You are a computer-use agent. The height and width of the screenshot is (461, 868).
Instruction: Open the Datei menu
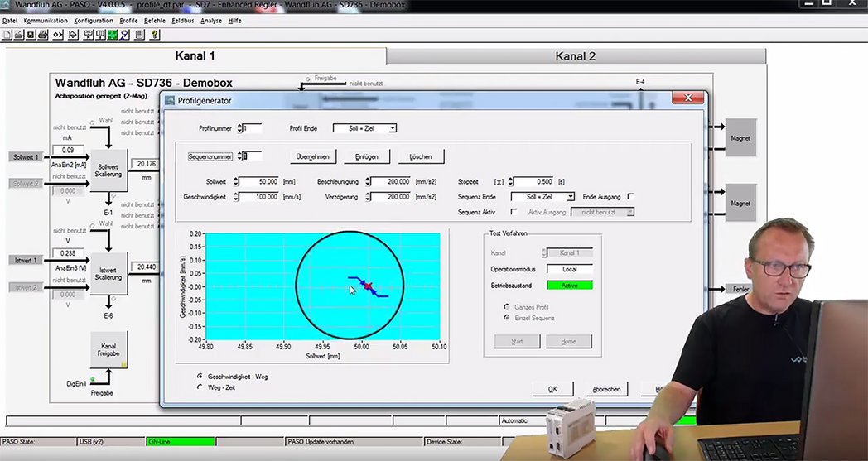(x=10, y=21)
